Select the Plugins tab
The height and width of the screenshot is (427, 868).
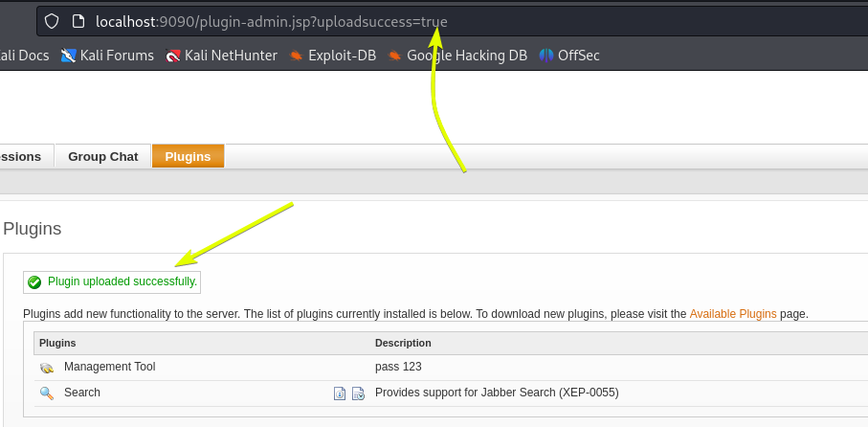pyautogui.click(x=188, y=157)
